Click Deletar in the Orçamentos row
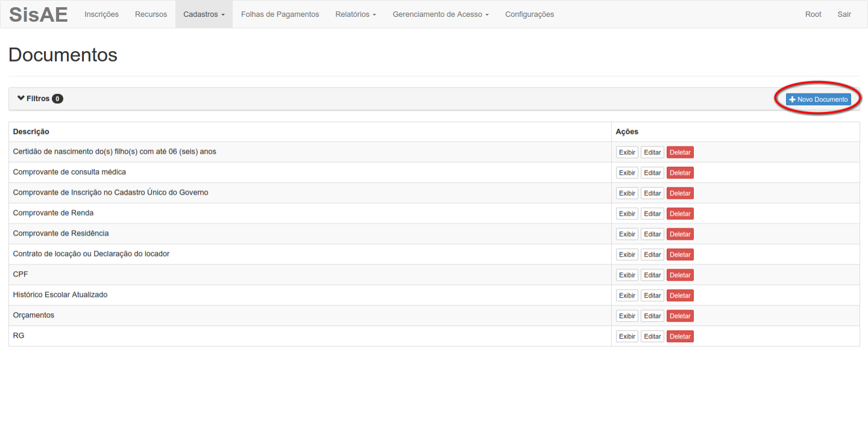 (680, 316)
